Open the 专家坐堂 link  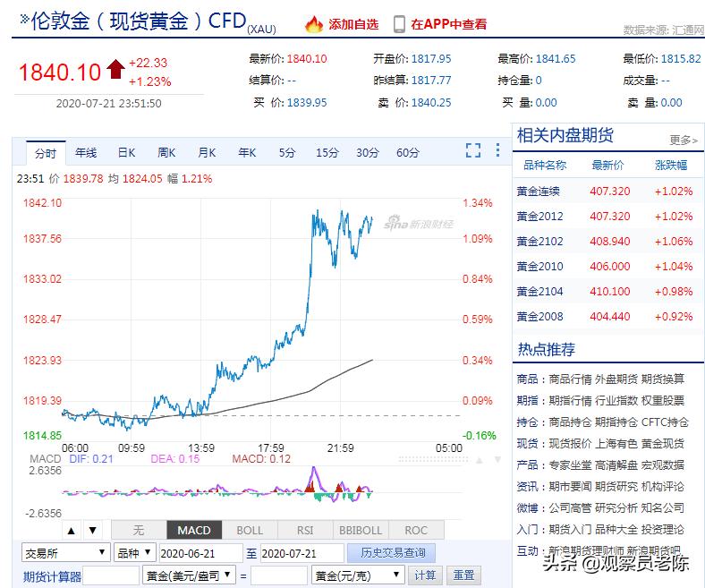pyautogui.click(x=570, y=464)
